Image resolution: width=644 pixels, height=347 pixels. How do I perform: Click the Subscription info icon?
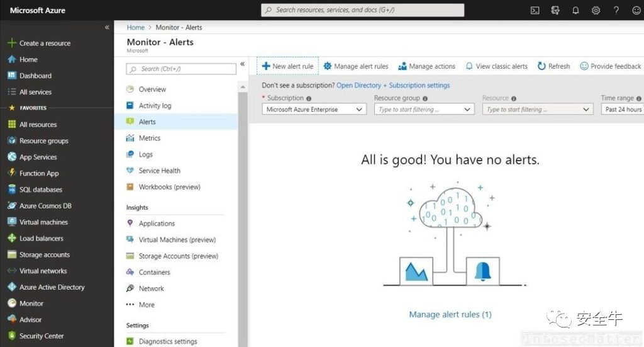pyautogui.click(x=309, y=99)
